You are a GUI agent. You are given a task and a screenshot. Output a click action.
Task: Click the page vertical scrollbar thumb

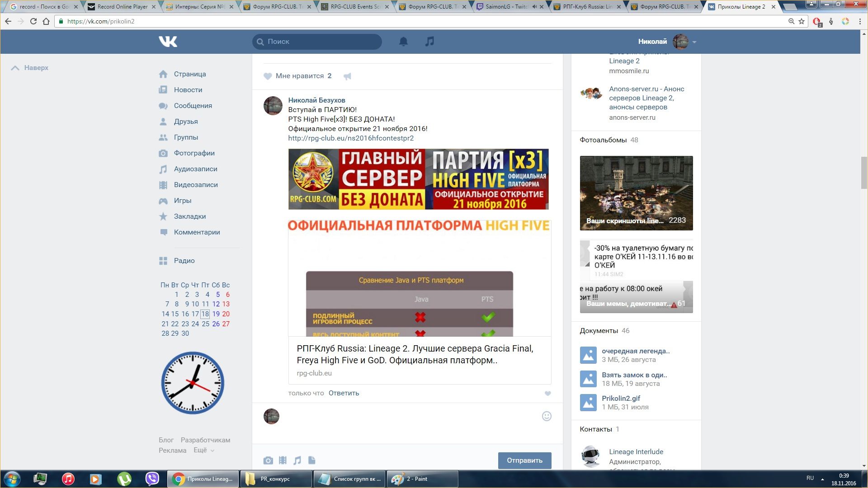tap(864, 173)
